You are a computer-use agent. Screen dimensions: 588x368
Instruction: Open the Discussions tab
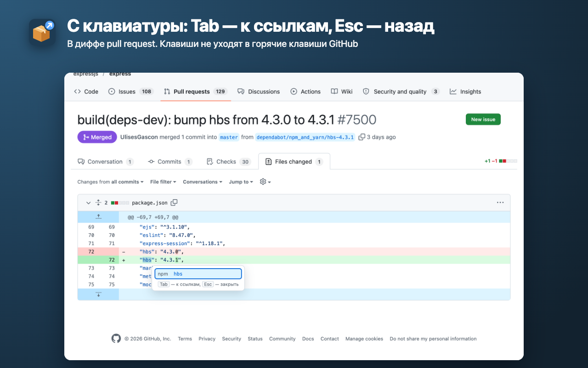[259, 92]
